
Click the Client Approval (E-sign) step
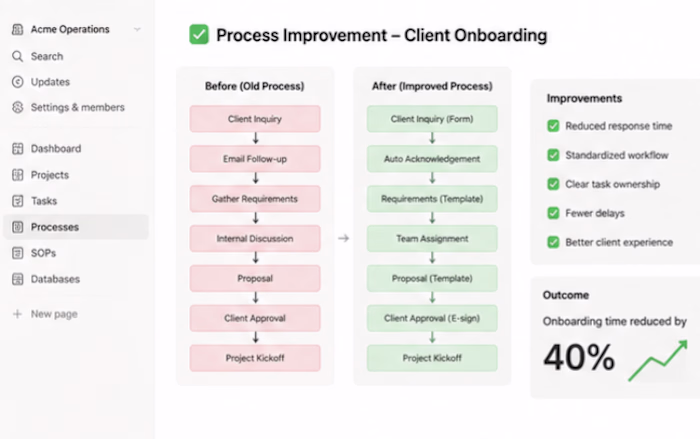(432, 318)
